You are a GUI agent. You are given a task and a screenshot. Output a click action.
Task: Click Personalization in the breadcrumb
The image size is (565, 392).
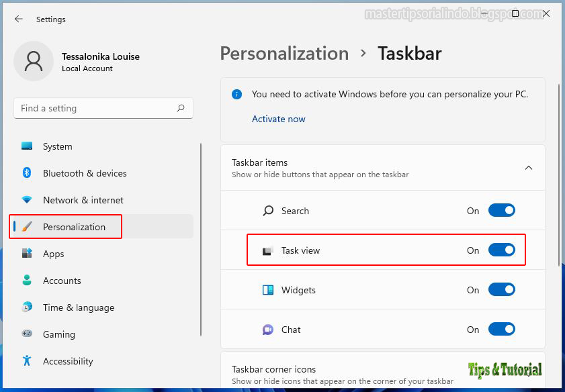(x=284, y=53)
